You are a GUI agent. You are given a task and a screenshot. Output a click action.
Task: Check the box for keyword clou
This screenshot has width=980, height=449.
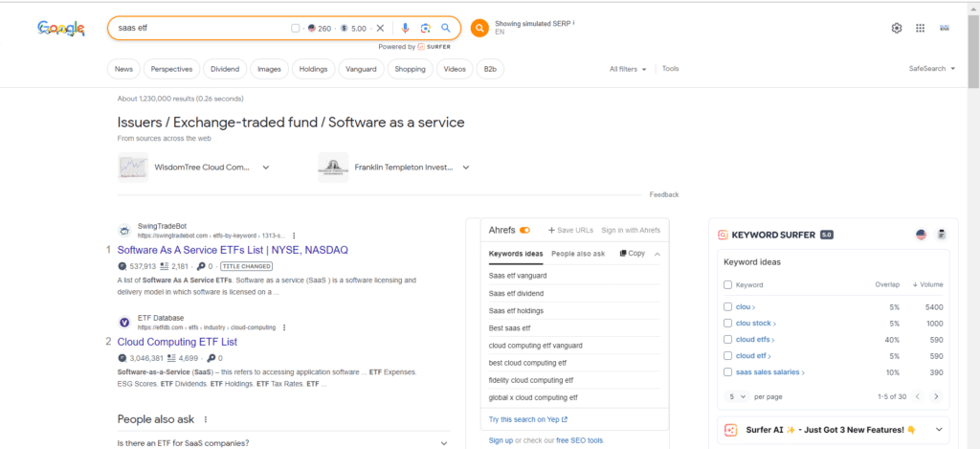click(727, 307)
